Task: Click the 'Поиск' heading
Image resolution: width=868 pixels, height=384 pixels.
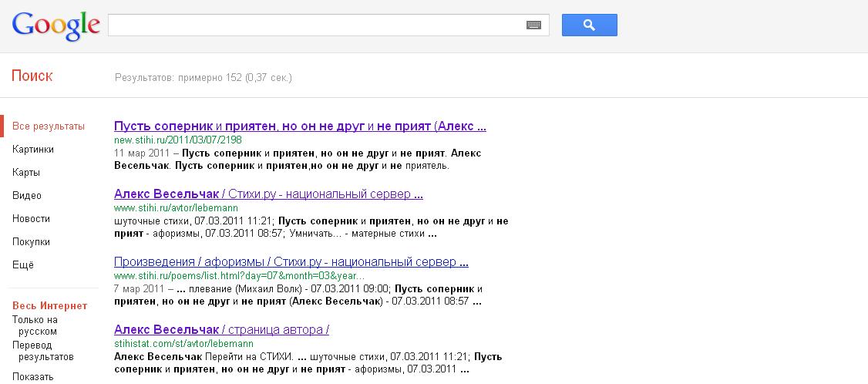Action: point(32,76)
